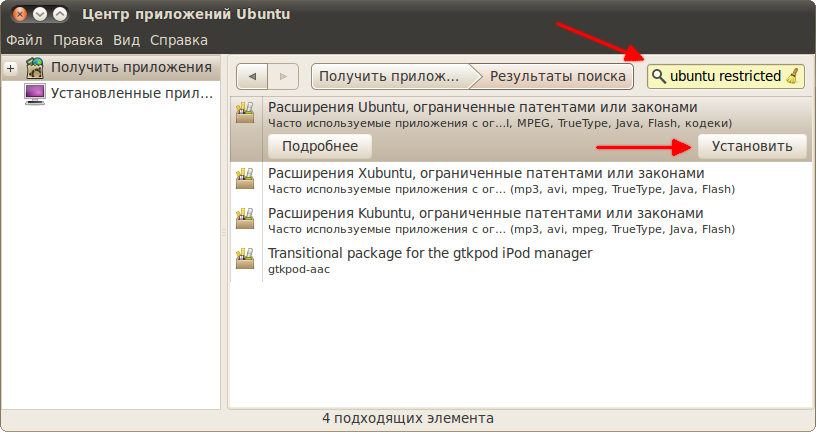Clear the search with the broom icon
Viewport: 816px width, 432px height.
pyautogui.click(x=792, y=77)
